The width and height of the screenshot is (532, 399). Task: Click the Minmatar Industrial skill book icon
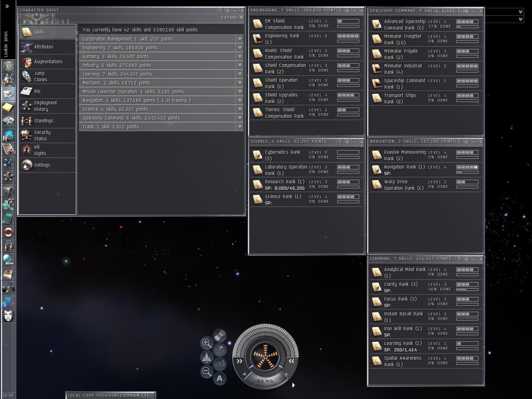click(x=377, y=69)
